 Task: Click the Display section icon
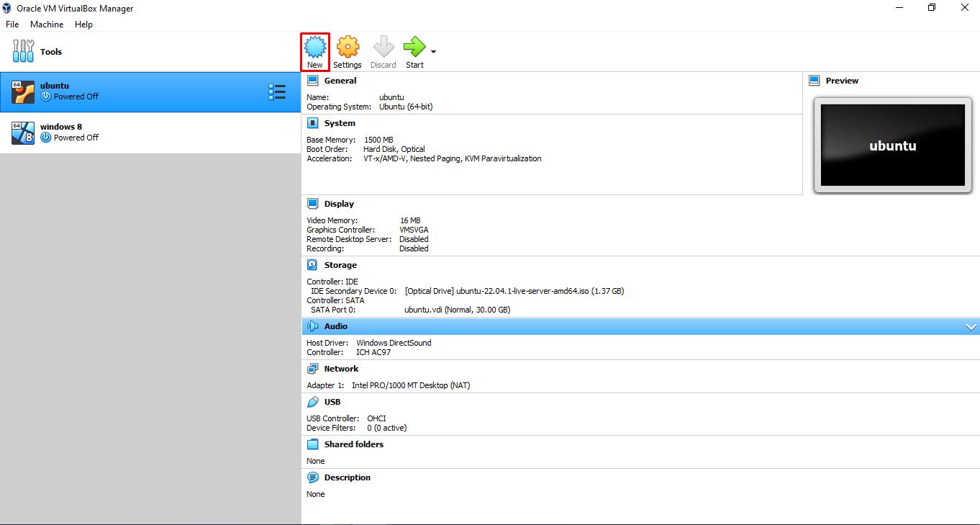pyautogui.click(x=312, y=204)
